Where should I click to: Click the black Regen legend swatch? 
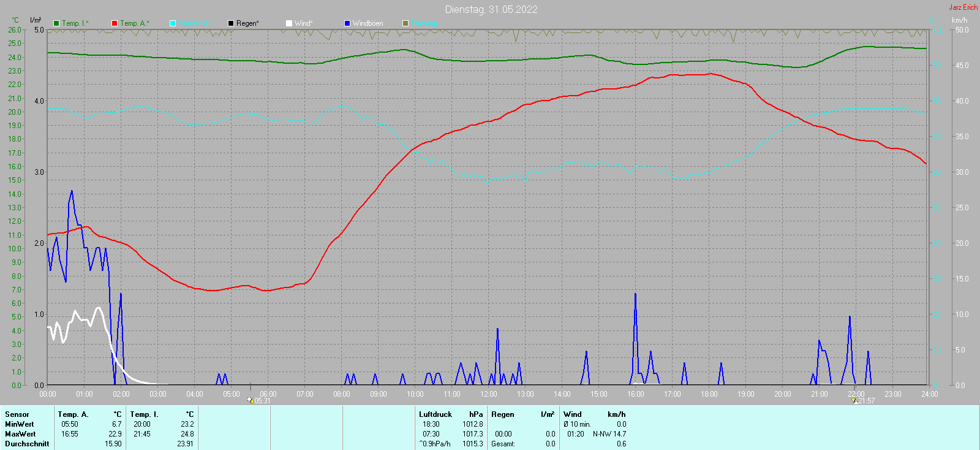231,23
